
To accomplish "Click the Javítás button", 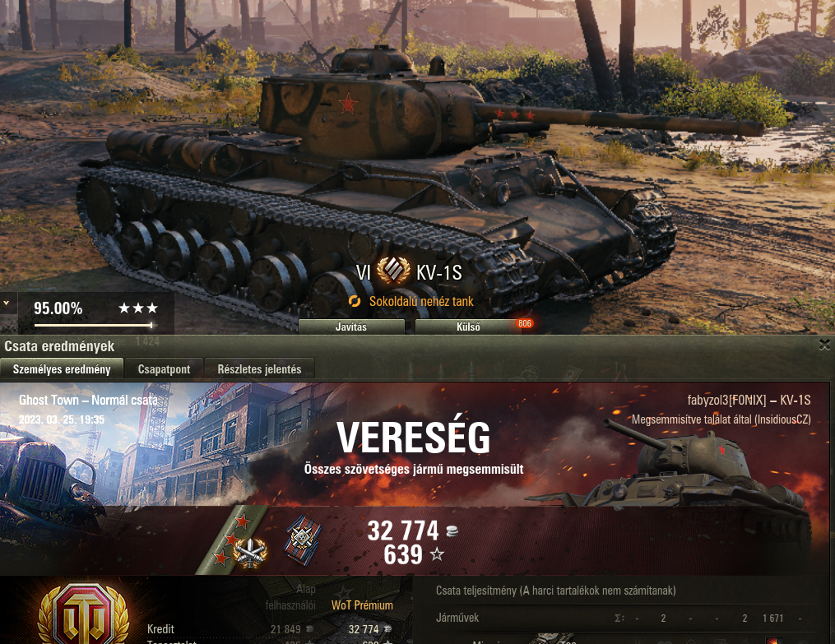I will [x=351, y=327].
